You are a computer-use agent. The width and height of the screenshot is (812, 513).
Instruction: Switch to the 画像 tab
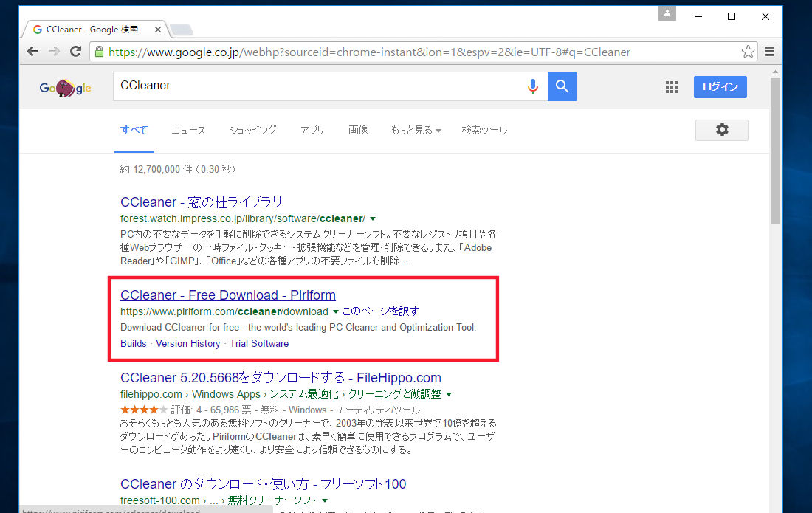point(358,131)
